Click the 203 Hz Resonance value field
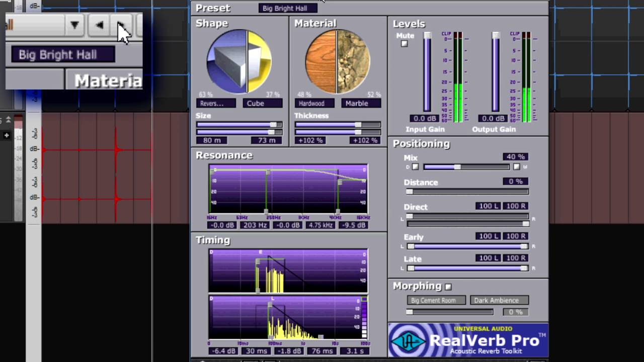The width and height of the screenshot is (644, 362). [x=255, y=225]
